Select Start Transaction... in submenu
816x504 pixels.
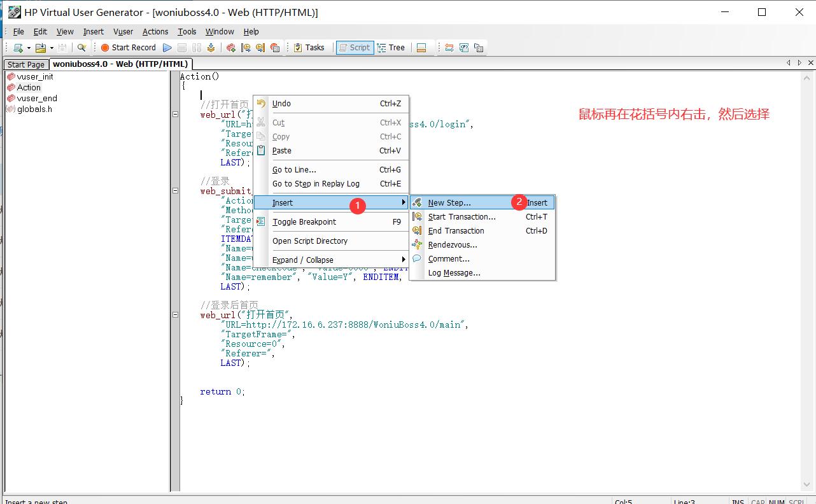[482, 217]
